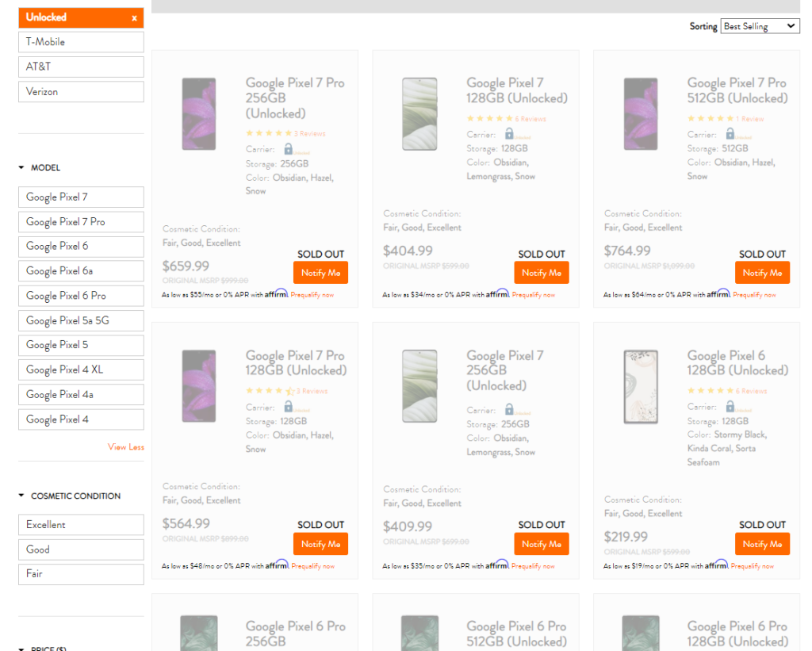Open the Google Pixel 7 128GB title

(x=517, y=90)
